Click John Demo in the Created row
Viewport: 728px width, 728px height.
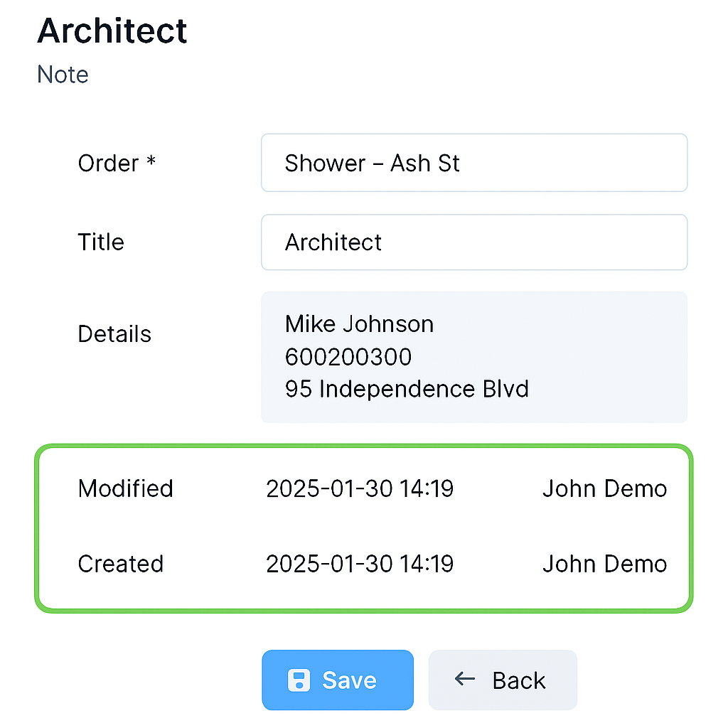click(x=604, y=564)
